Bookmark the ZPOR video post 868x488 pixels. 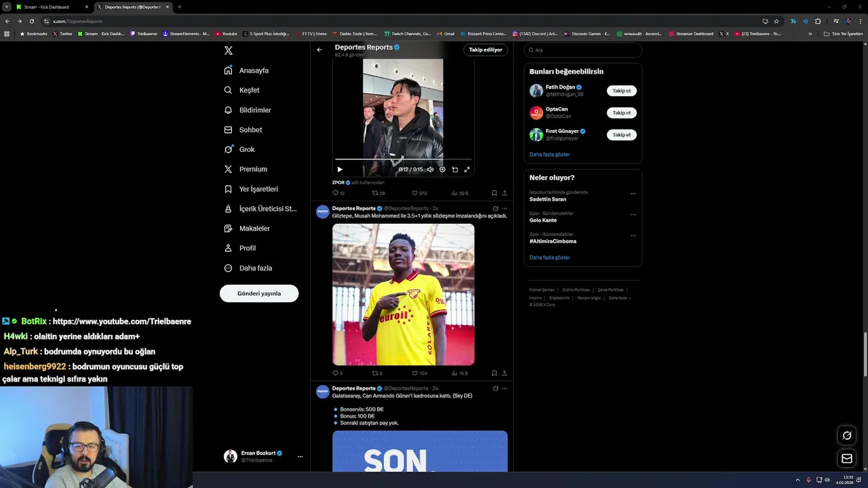494,193
